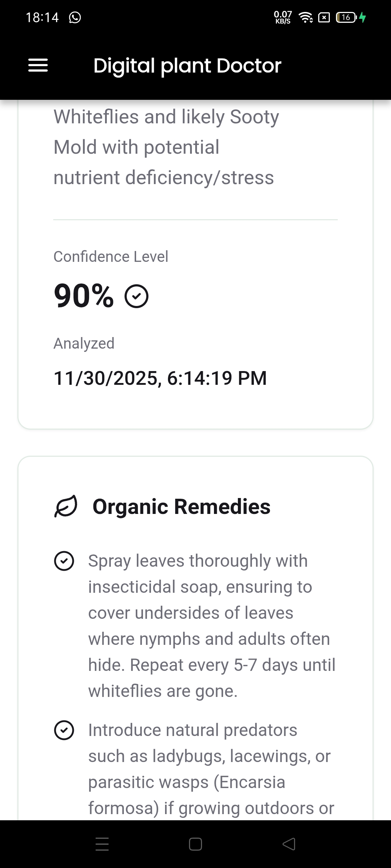Open the hamburger navigation menu
The image size is (391, 868).
(38, 65)
